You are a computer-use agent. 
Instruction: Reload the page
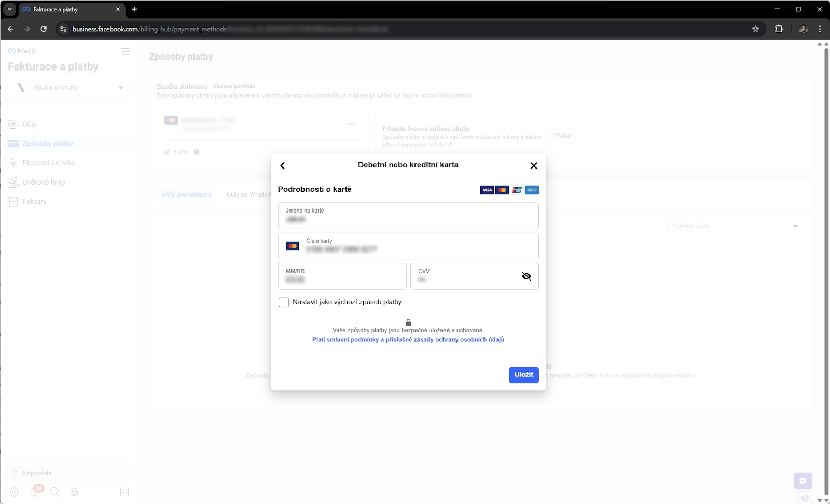pos(44,29)
